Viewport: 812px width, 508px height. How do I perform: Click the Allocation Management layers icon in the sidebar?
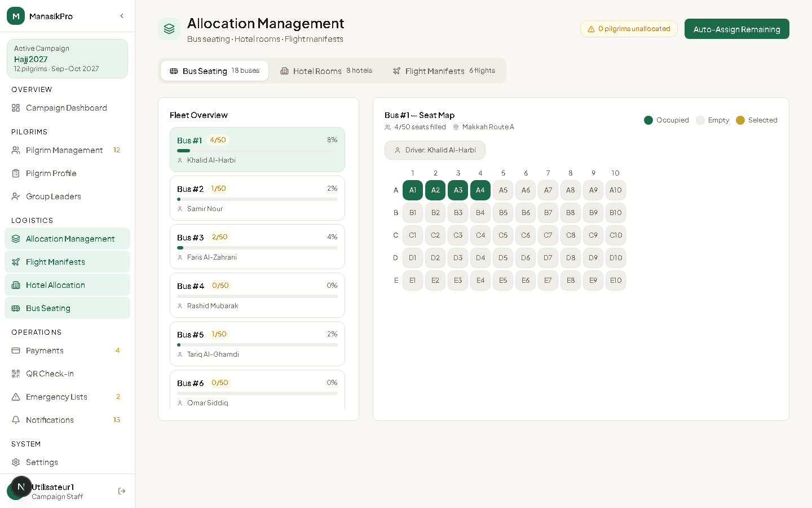coord(16,239)
